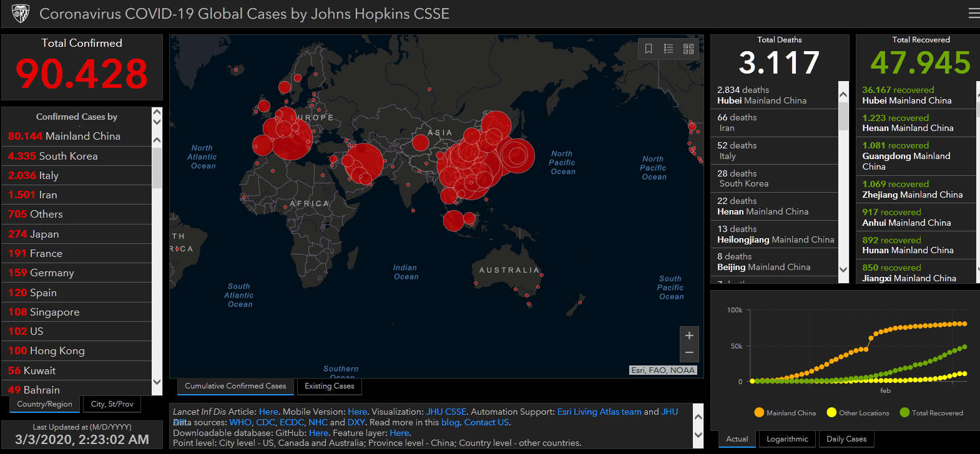The image size is (980, 454).
Task: Open the map legend list icon
Action: point(669,49)
